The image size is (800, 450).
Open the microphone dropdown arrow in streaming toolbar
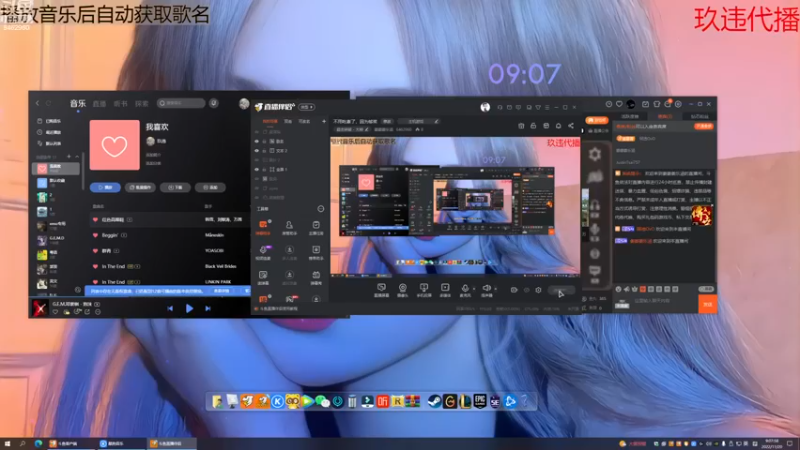tap(473, 289)
